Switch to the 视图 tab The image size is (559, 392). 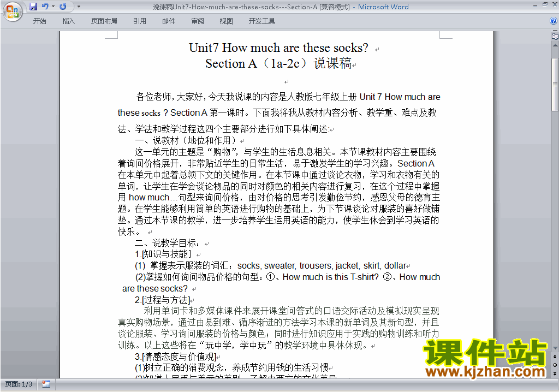227,21
